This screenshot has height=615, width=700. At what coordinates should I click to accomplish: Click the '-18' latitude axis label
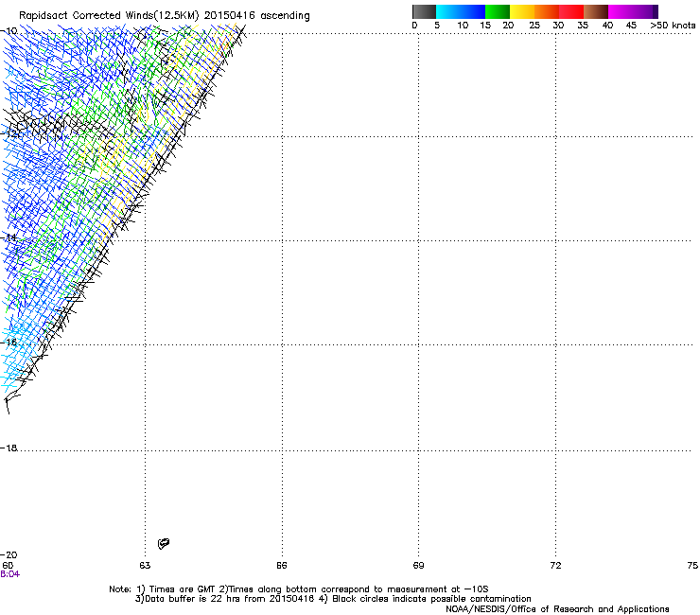click(9, 448)
